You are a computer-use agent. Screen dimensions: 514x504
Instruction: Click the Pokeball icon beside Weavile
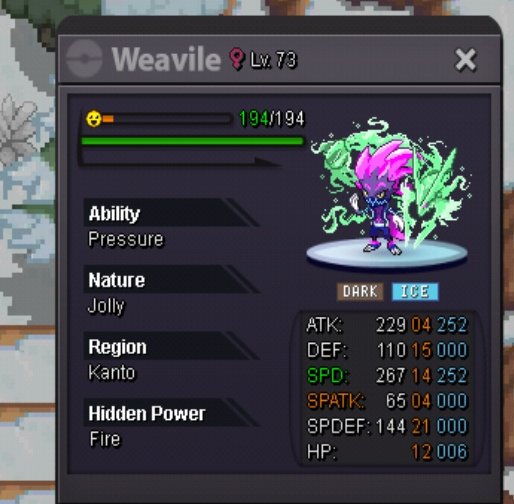(x=84, y=59)
